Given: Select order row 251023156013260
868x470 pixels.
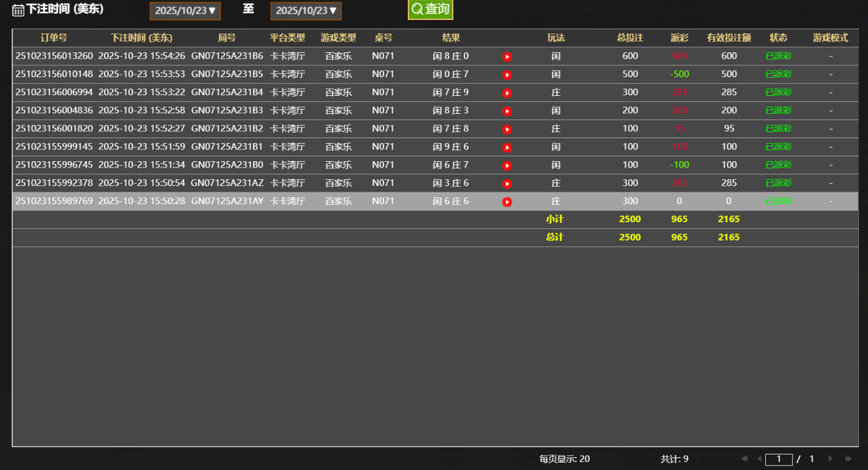Looking at the screenshot, I should tap(54, 56).
